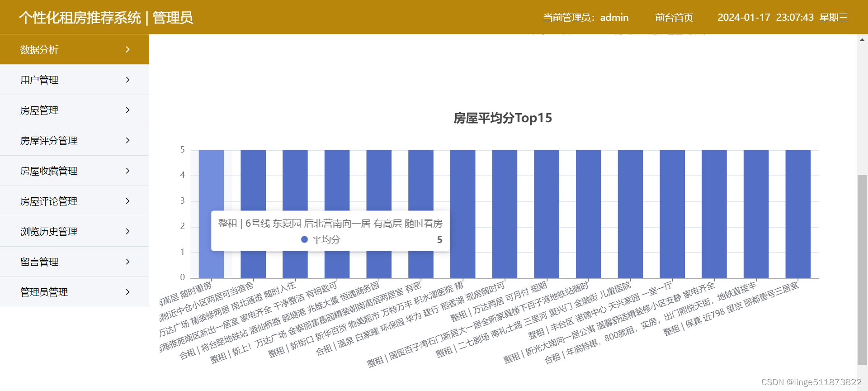Expand the 房屋评分管理 chevron arrow
868x391 pixels.
(x=127, y=140)
